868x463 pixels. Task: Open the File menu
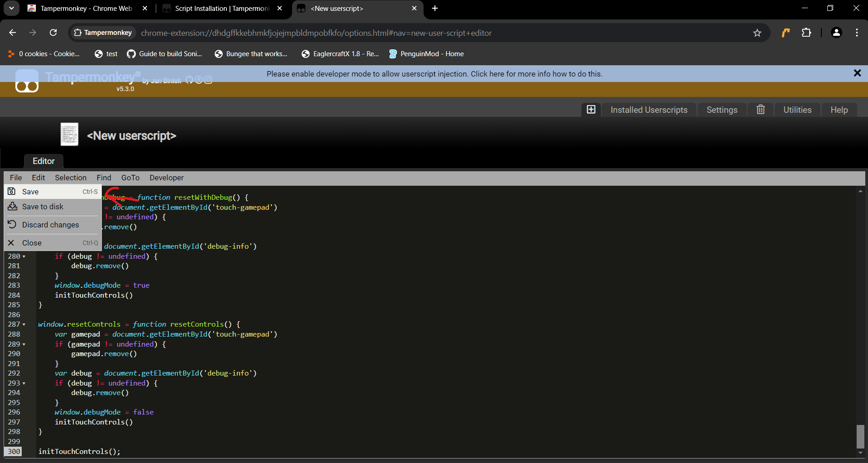click(16, 178)
